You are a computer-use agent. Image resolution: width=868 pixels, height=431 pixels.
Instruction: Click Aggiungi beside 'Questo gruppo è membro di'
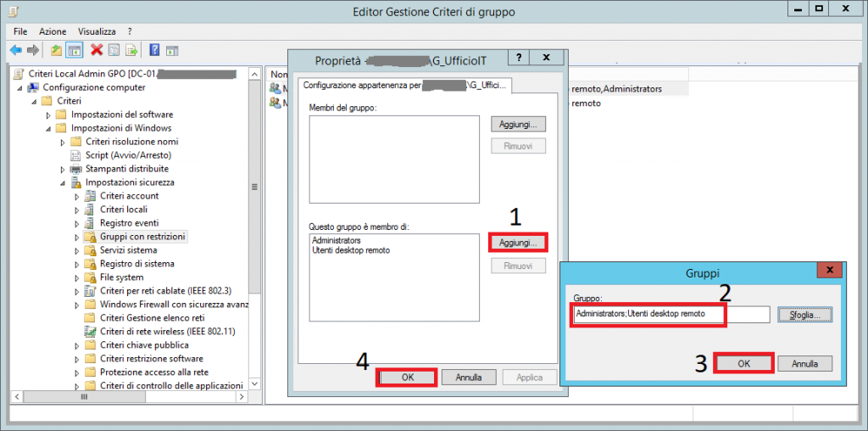(518, 242)
